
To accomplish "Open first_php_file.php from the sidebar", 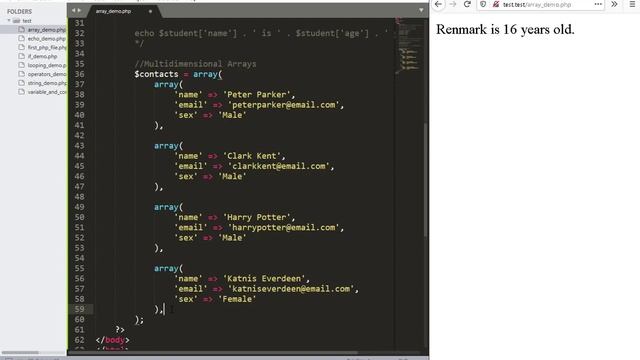I will click(x=47, y=48).
